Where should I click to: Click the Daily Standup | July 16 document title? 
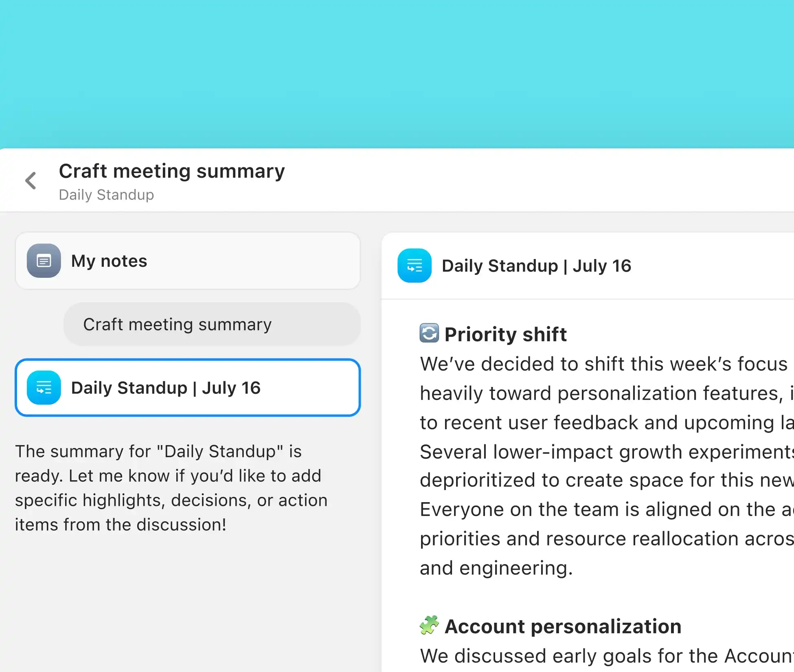click(536, 266)
